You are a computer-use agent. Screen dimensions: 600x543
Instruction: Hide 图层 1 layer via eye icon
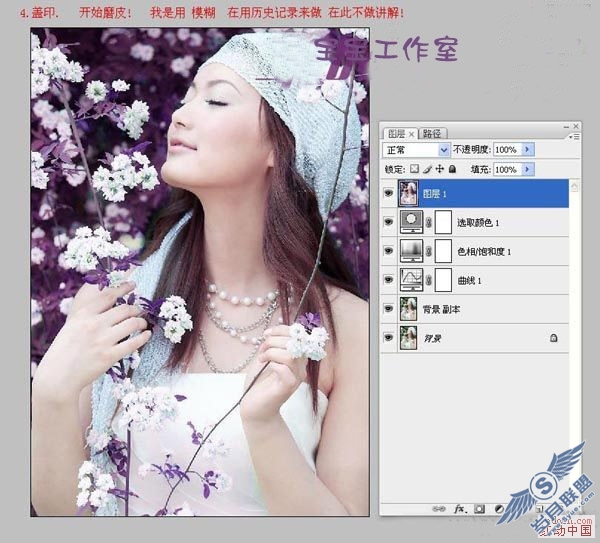pyautogui.click(x=389, y=193)
